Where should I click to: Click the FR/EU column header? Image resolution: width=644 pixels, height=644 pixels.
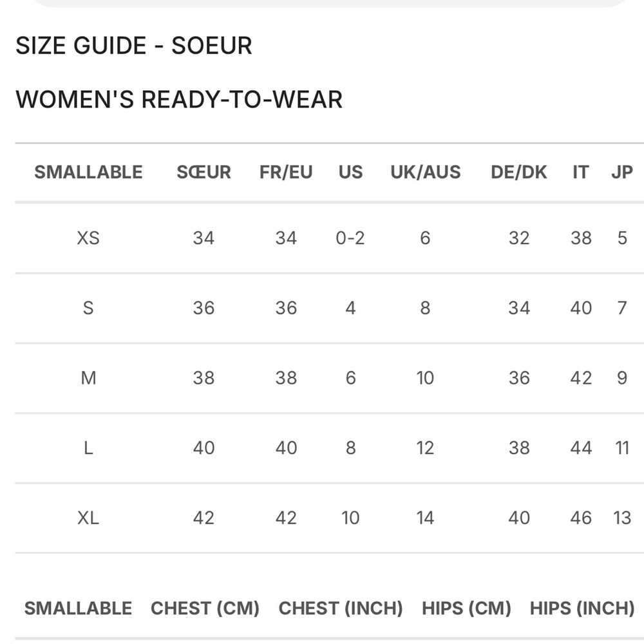pos(286,172)
